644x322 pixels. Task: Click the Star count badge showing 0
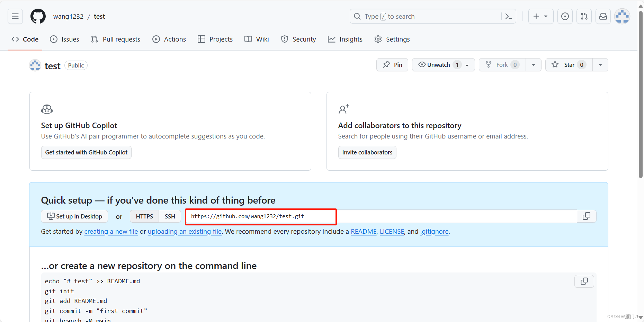(x=582, y=65)
